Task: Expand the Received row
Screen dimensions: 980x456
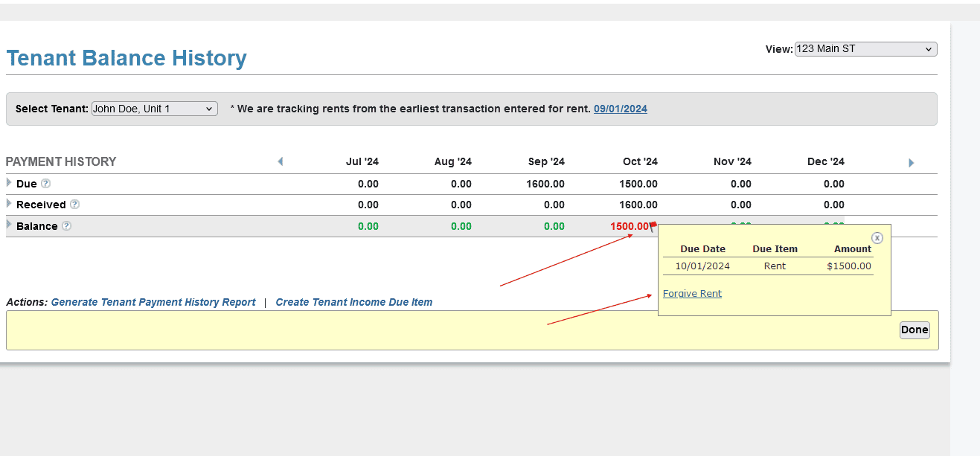Action: point(9,204)
